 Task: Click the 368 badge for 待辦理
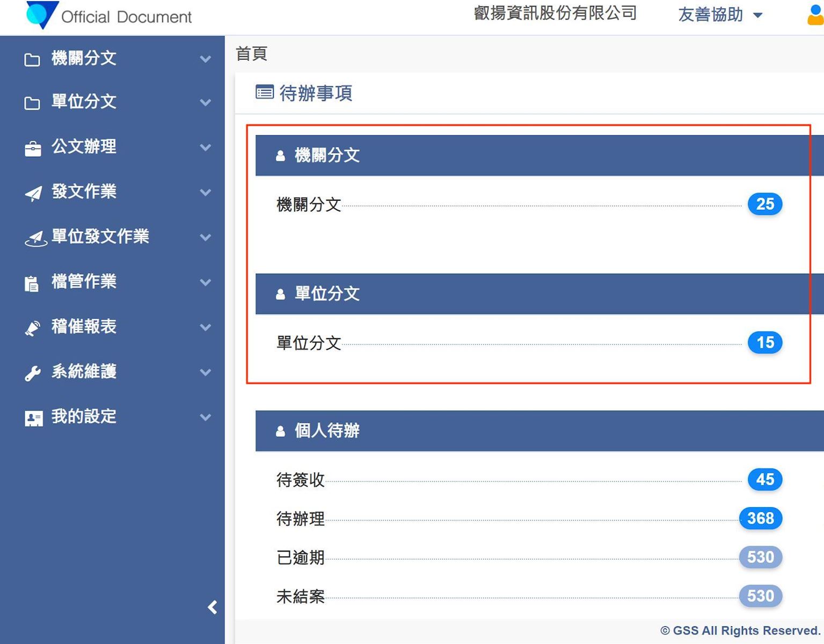coord(760,518)
